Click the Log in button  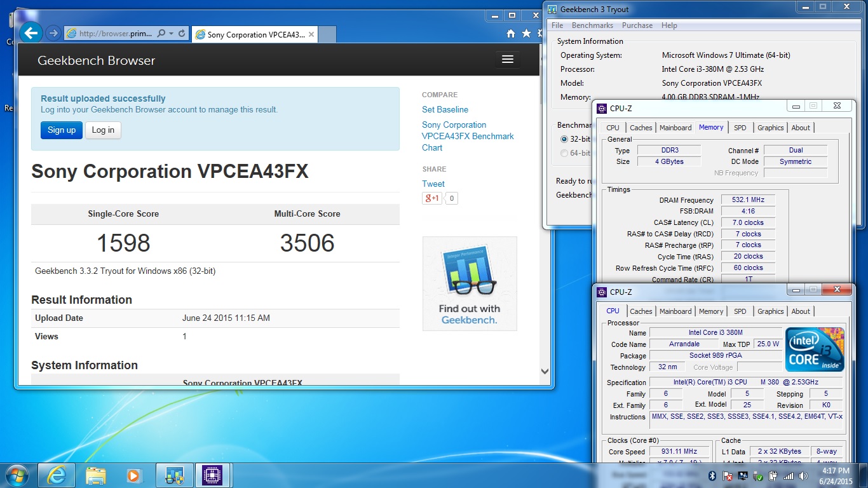click(x=103, y=130)
